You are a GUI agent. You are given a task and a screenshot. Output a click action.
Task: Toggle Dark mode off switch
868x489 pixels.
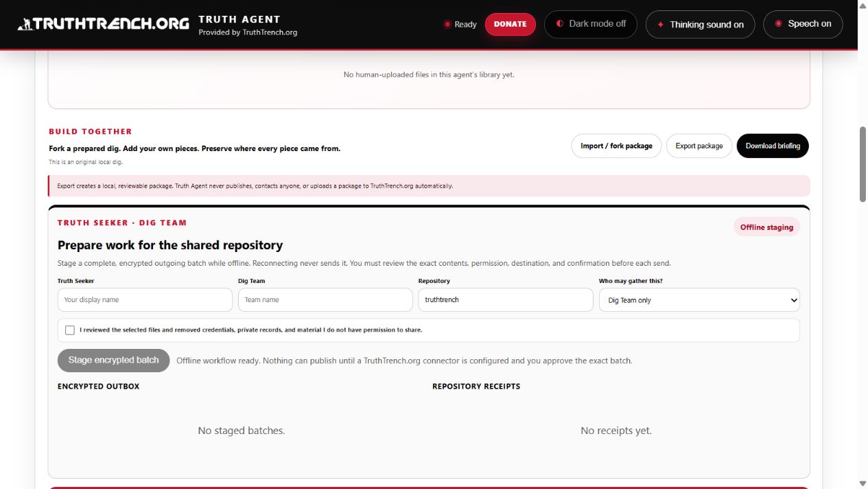[x=591, y=24]
